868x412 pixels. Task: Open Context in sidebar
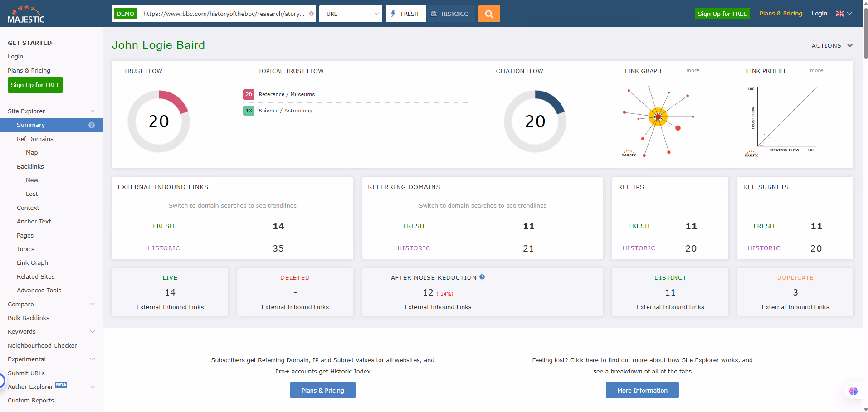click(28, 208)
